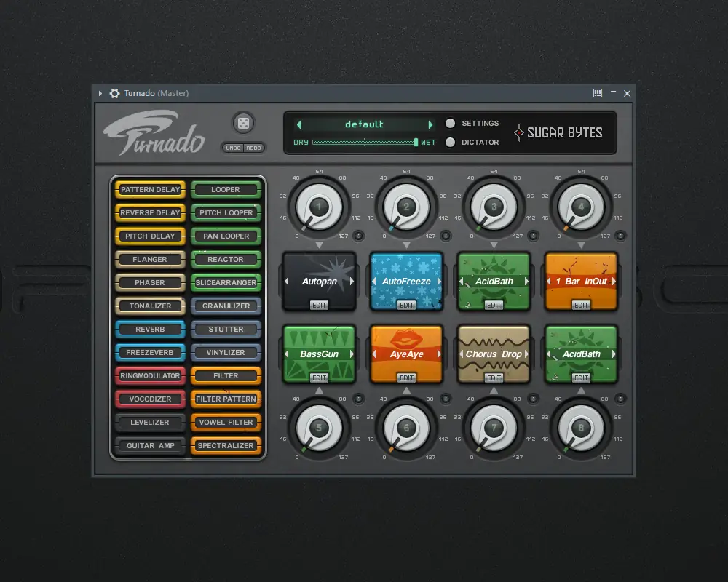Choose VOCODIZER effect
Image resolution: width=728 pixels, height=582 pixels.
[150, 399]
